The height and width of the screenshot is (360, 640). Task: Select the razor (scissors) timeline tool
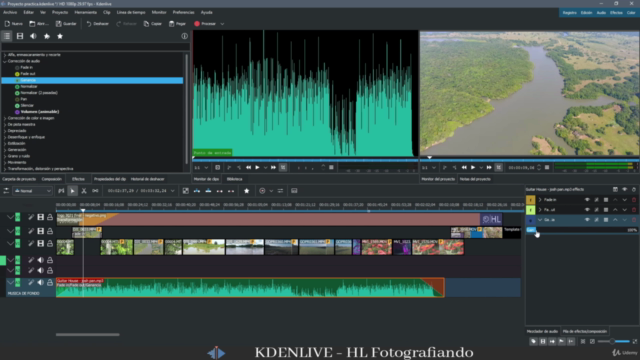tap(84, 191)
